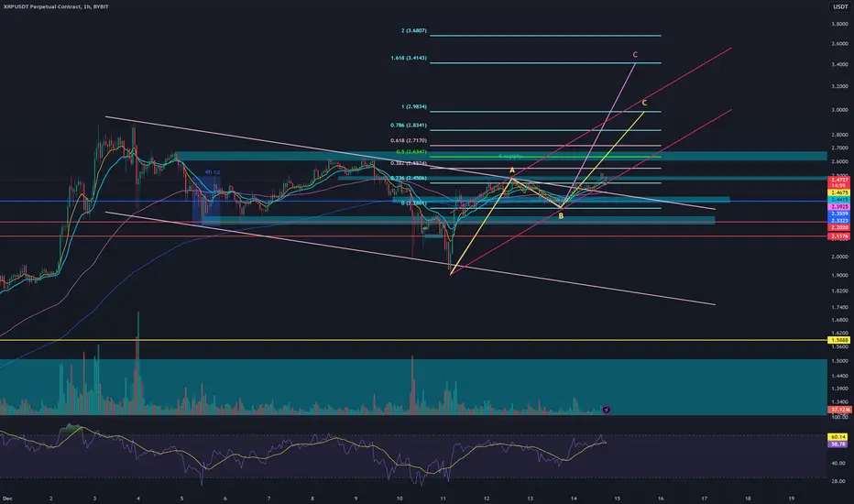The height and width of the screenshot is (504, 854).
Task: Click the yellow RSI value 60.14
Action: [838, 437]
